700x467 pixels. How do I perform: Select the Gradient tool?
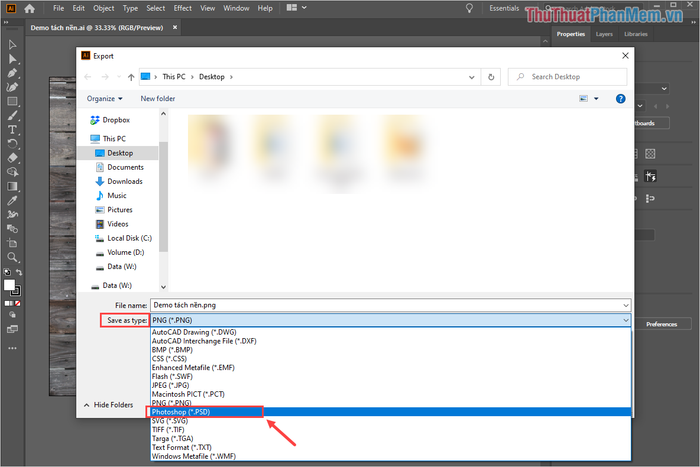tap(12, 186)
